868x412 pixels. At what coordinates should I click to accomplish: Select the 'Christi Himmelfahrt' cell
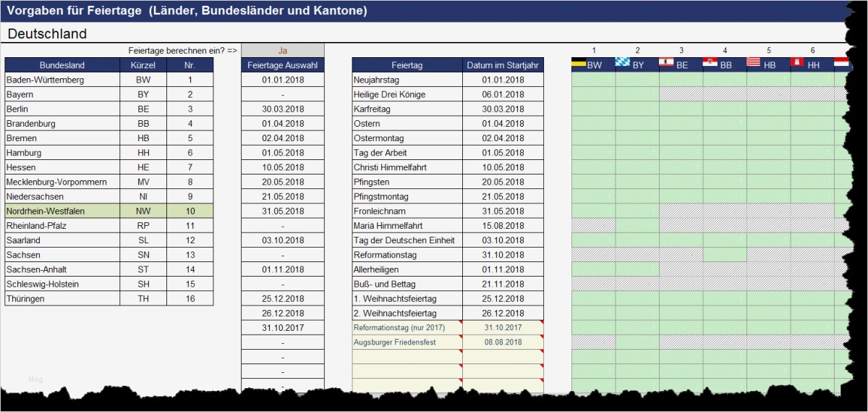pos(407,167)
